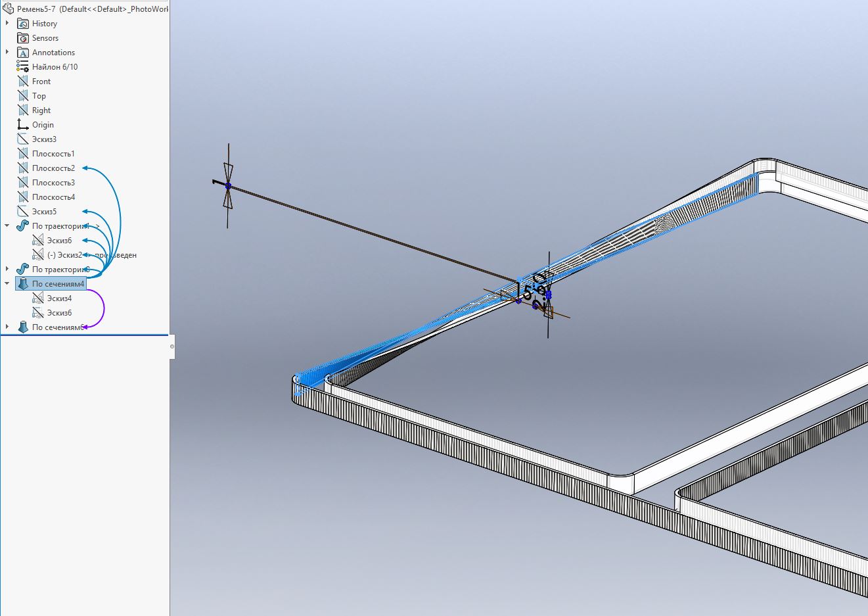Click the loft icon of По сечениям4

click(23, 284)
